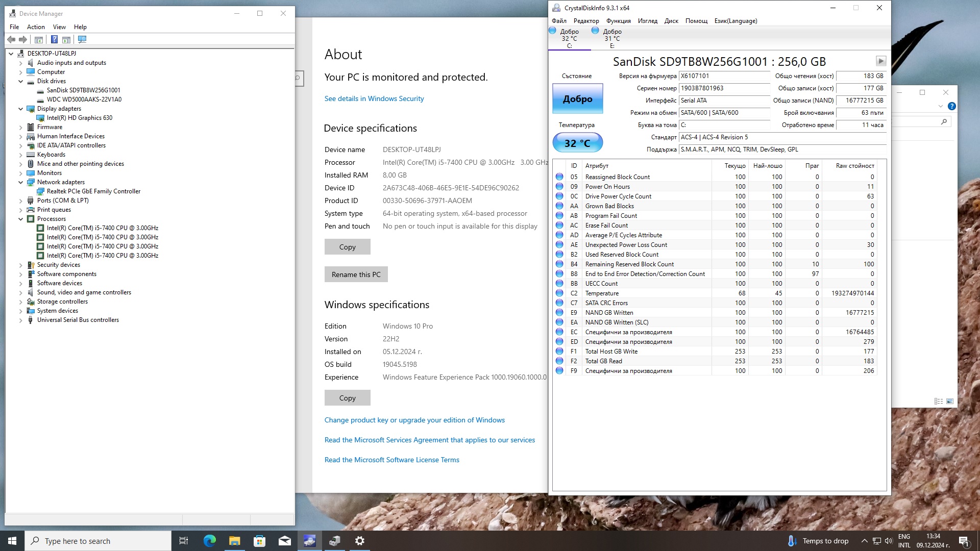The width and height of the screenshot is (980, 551).
Task: Click the Forward arrow in Device Manager toolbar
Action: pos(23,39)
